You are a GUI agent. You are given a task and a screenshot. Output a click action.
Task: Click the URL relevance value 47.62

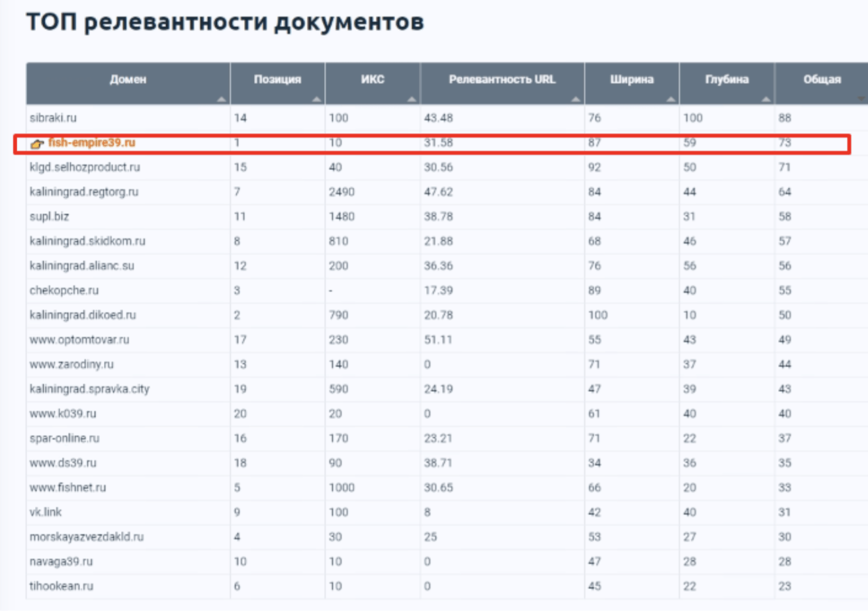point(439,192)
